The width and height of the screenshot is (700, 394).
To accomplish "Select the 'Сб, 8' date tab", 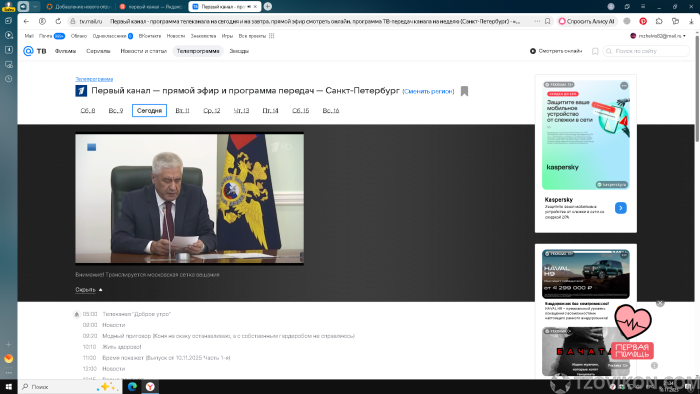I will (x=88, y=110).
